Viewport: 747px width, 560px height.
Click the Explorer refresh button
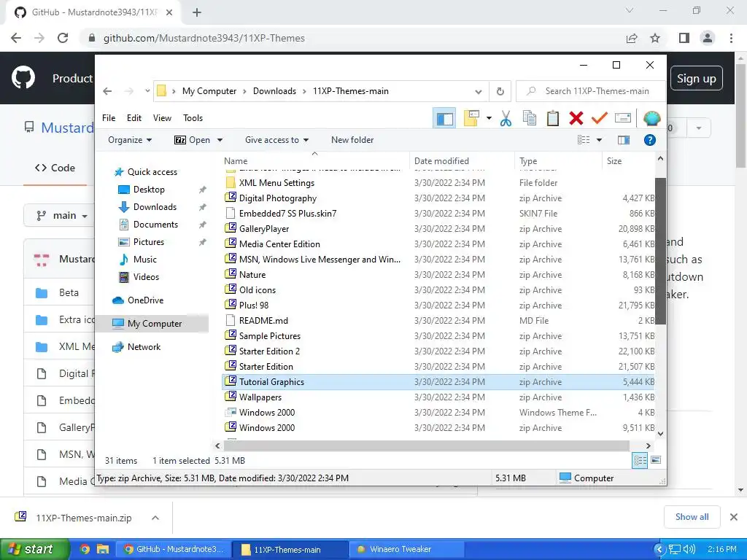tap(500, 91)
